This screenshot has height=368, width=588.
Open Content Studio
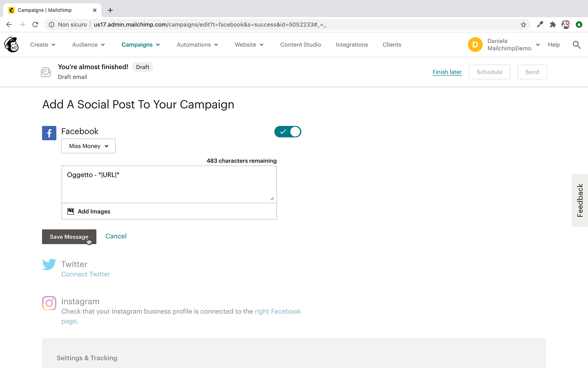[x=301, y=45]
